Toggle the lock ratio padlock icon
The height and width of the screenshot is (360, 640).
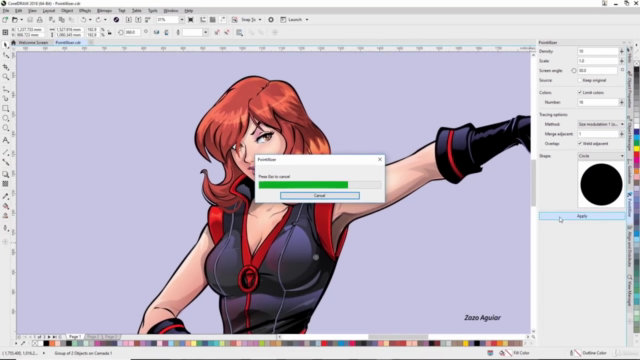(x=109, y=32)
